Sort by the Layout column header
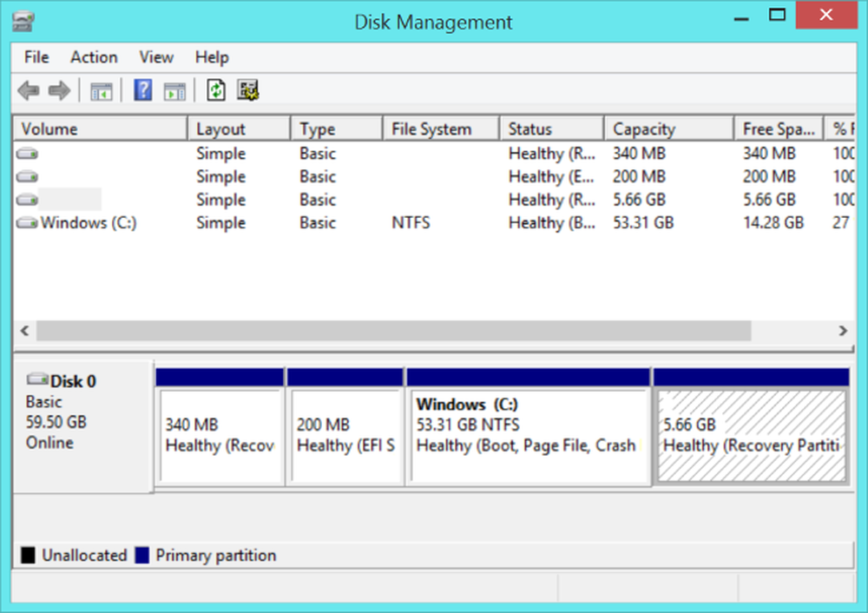This screenshot has width=868, height=613. coord(240,129)
